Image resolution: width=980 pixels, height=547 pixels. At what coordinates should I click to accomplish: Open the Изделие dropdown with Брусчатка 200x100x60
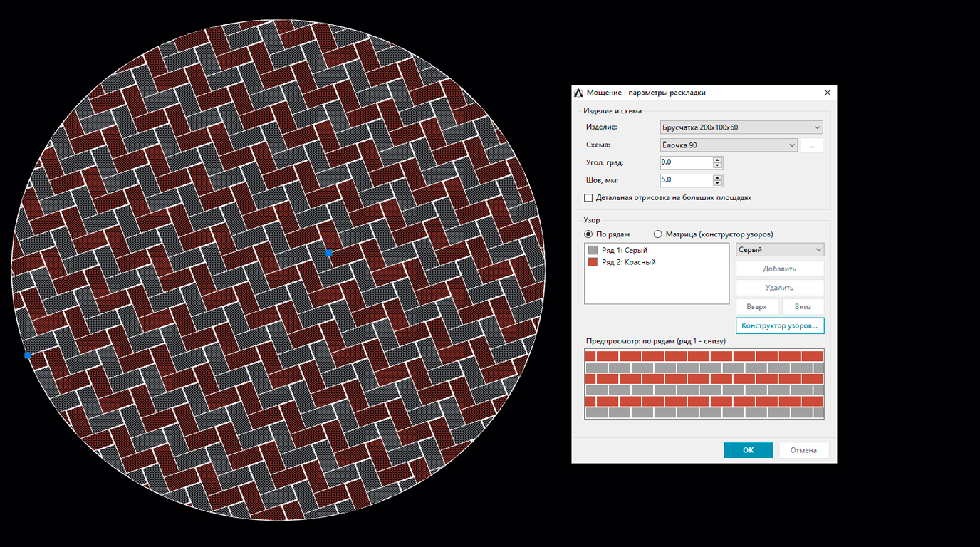click(x=741, y=127)
